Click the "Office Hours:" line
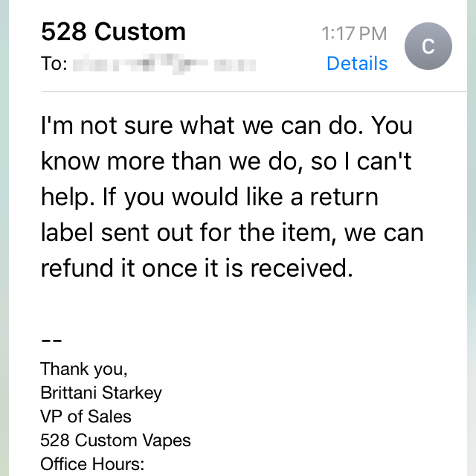This screenshot has width=476, height=476. 91,464
